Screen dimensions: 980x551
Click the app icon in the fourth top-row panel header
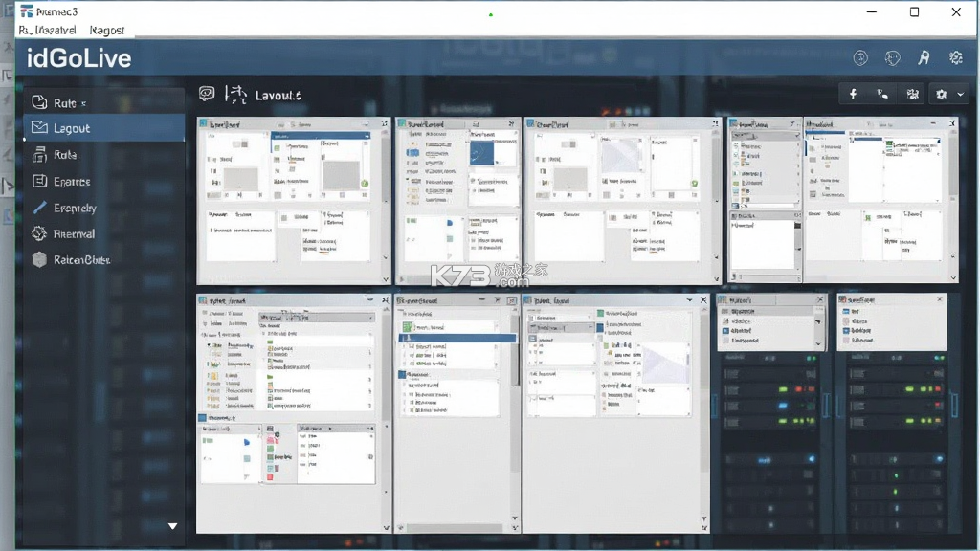(734, 123)
